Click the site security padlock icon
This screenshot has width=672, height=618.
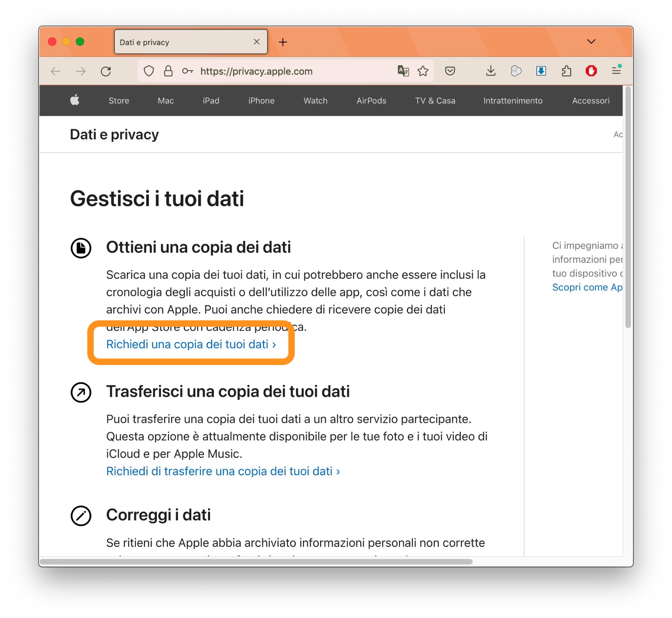coord(168,71)
